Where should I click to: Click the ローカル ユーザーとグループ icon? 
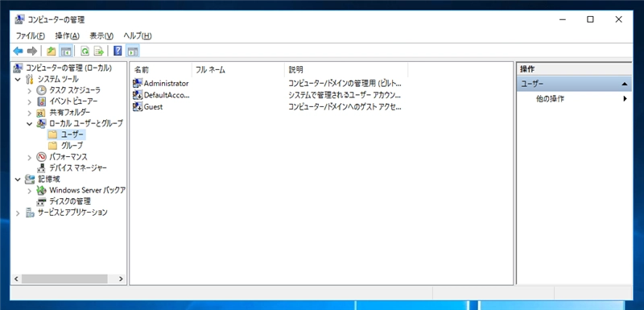tap(42, 123)
